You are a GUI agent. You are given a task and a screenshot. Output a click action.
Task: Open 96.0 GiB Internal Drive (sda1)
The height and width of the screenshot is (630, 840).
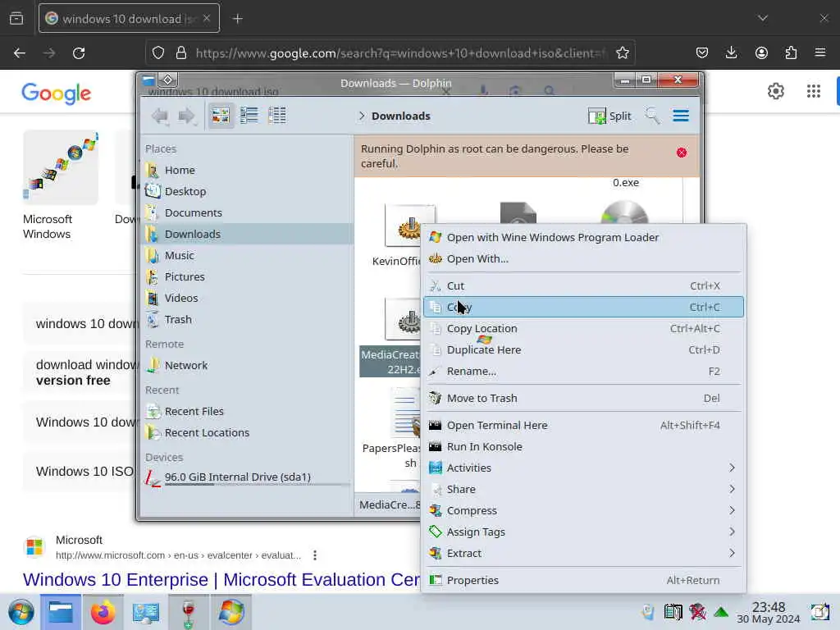[x=246, y=477]
